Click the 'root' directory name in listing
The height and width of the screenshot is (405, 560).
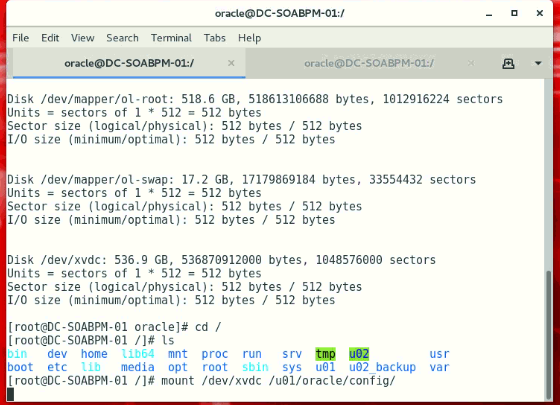[x=214, y=367]
